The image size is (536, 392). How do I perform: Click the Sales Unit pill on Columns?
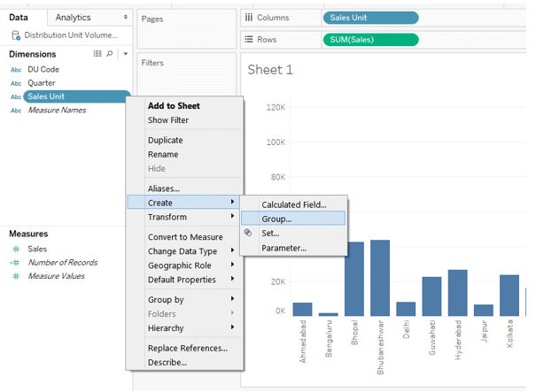pos(369,17)
